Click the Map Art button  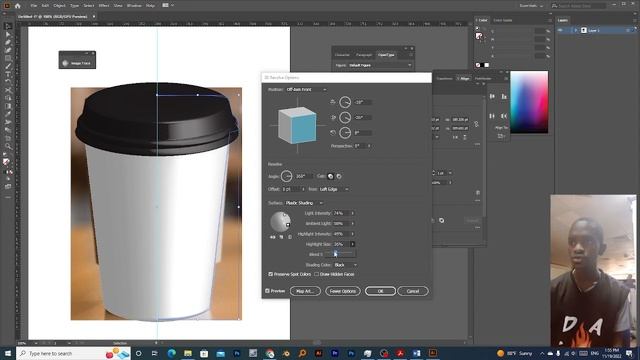305,291
